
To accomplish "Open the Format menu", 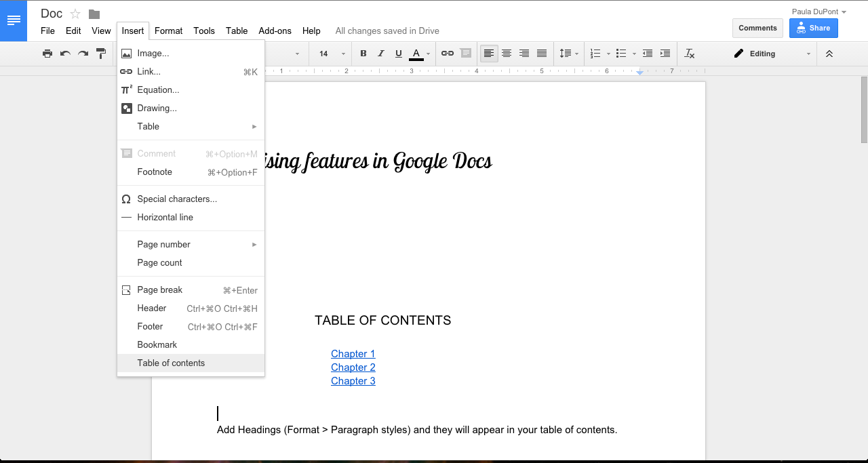I will point(168,31).
